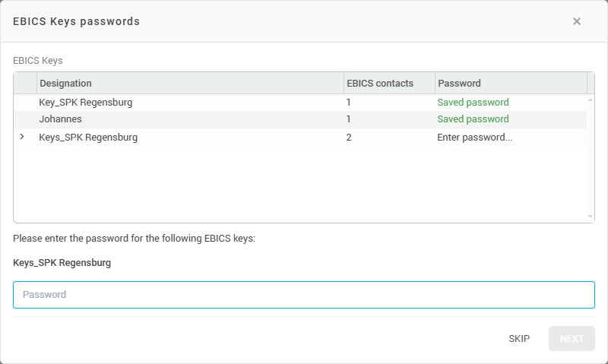Click the first row's EBICS contacts count
This screenshot has height=364, width=608.
349,103
